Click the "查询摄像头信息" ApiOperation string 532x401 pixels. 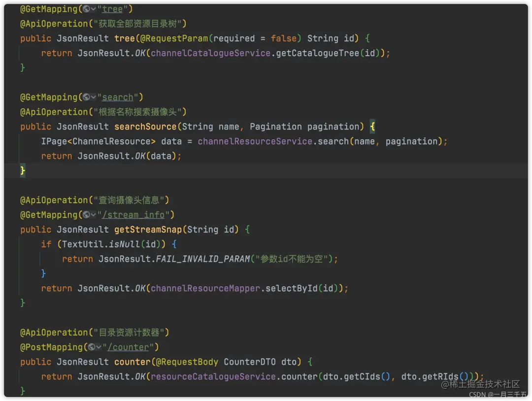point(129,200)
